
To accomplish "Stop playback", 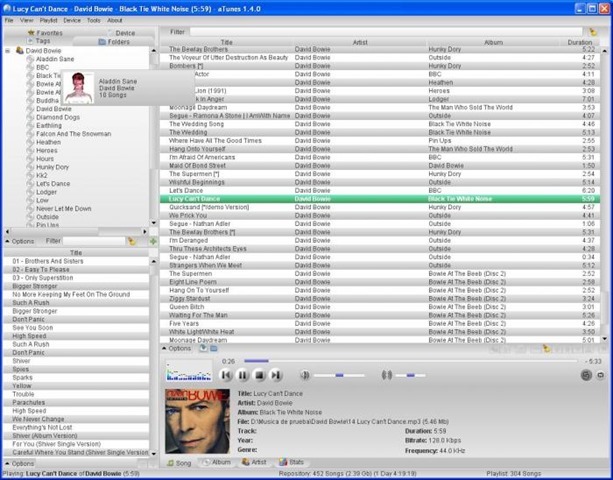I will pos(259,375).
